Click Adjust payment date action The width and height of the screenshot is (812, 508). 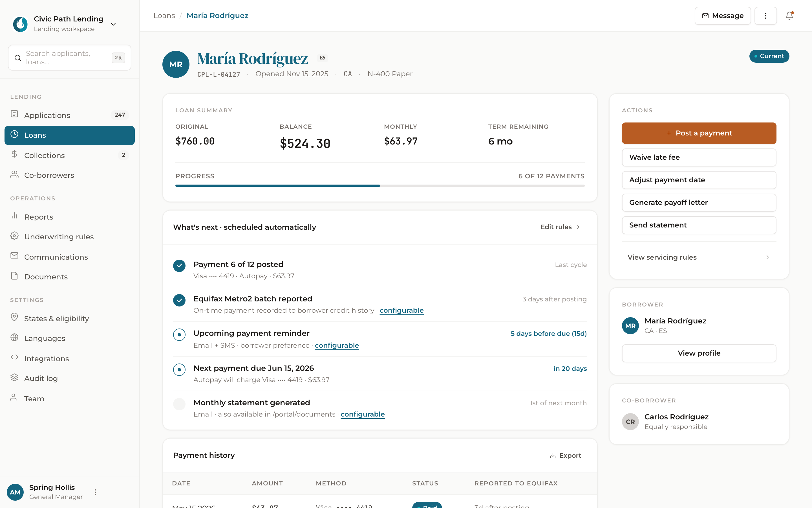(x=699, y=180)
